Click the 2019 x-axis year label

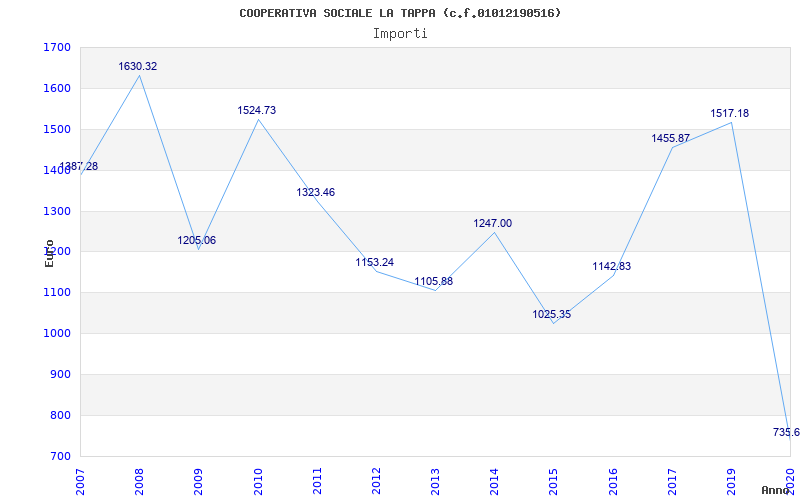click(731, 481)
